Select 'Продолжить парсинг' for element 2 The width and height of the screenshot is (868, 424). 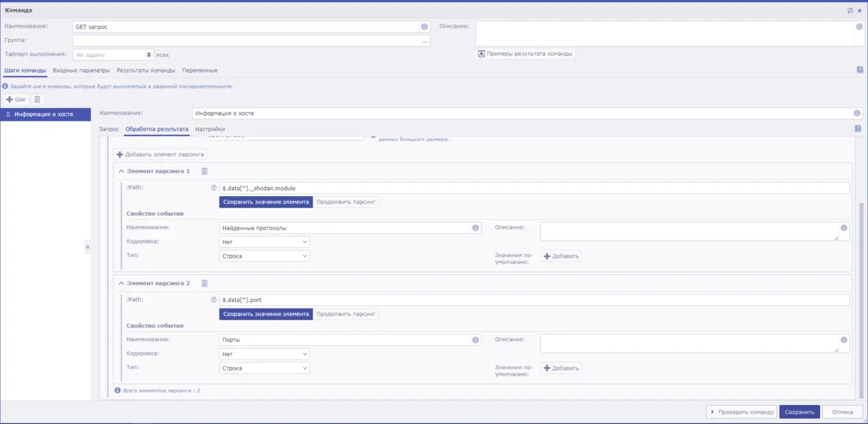346,314
